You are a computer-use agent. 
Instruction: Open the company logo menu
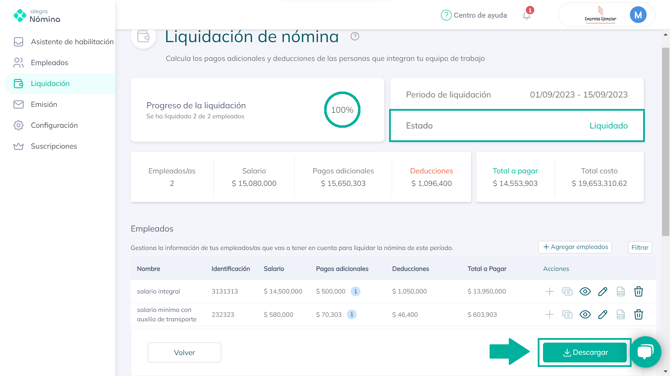point(600,15)
